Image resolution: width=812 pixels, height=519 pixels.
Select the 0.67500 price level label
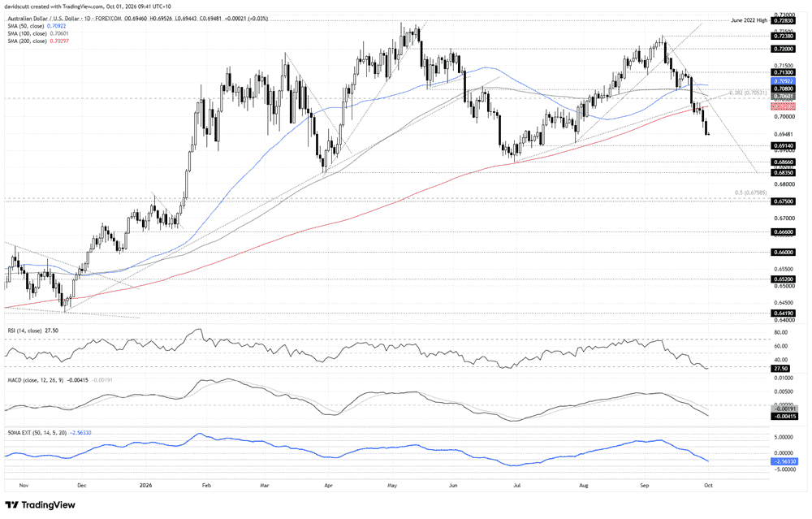click(x=783, y=201)
